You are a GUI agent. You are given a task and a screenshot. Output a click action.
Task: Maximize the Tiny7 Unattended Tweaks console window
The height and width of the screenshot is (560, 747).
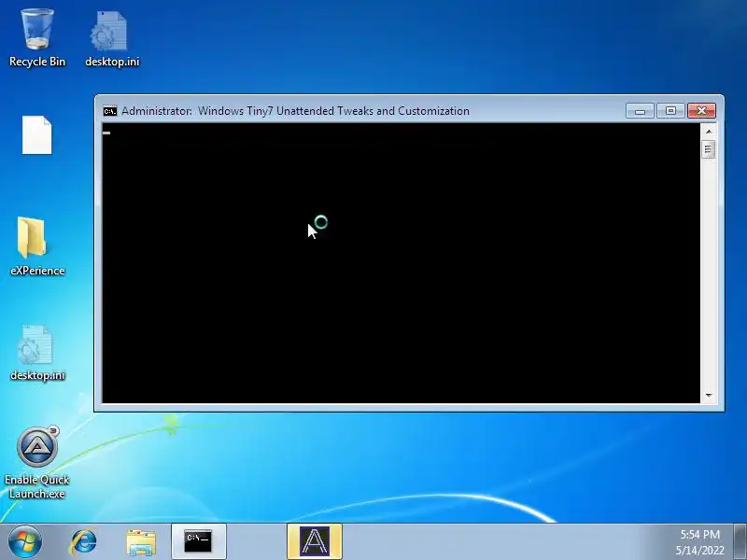coord(670,111)
